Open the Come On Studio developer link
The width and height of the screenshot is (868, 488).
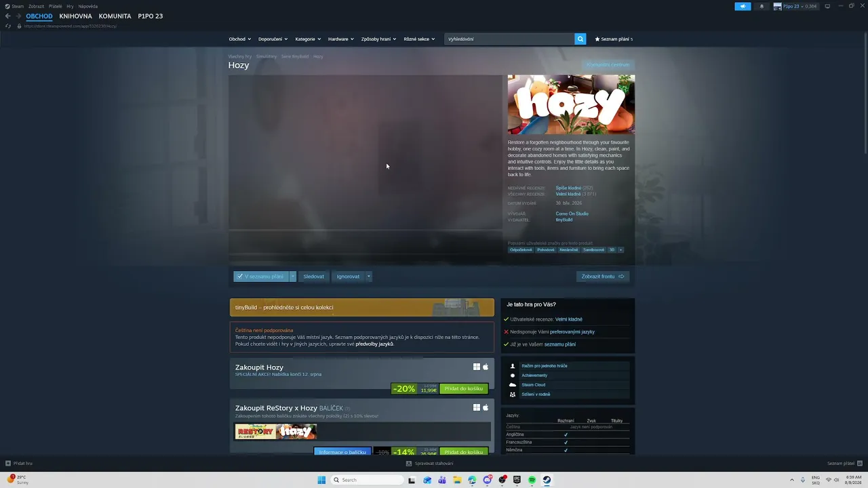pos(572,214)
